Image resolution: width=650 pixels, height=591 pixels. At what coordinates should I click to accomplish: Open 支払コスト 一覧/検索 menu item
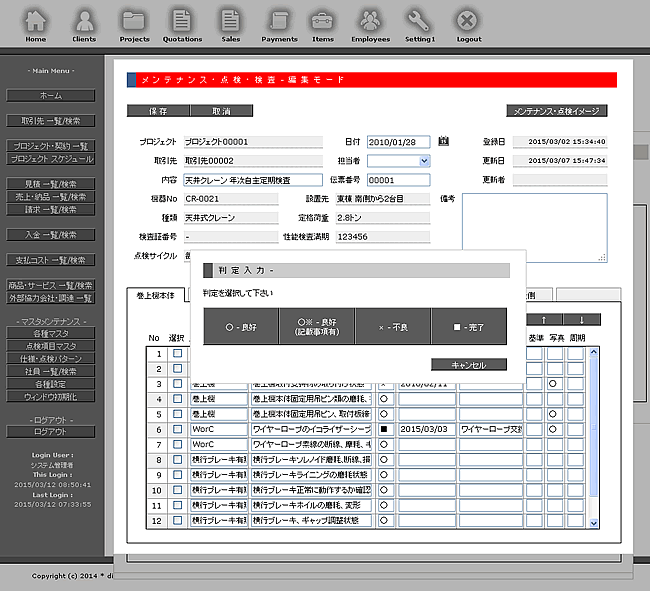coord(51,260)
